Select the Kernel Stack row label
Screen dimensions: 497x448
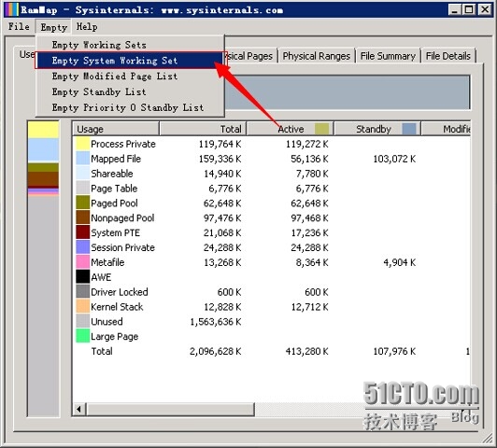click(x=117, y=307)
